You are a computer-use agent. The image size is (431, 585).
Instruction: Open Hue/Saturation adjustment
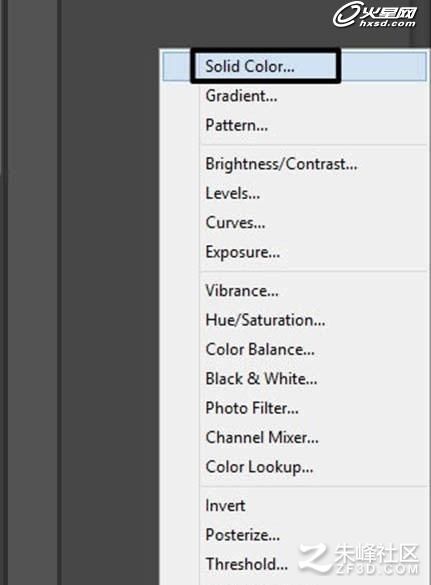pos(295,320)
